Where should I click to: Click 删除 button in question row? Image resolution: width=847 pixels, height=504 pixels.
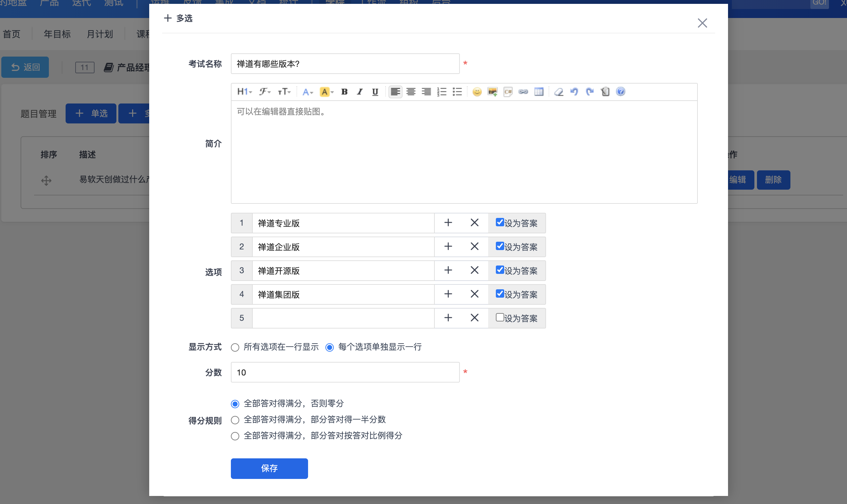click(x=773, y=180)
